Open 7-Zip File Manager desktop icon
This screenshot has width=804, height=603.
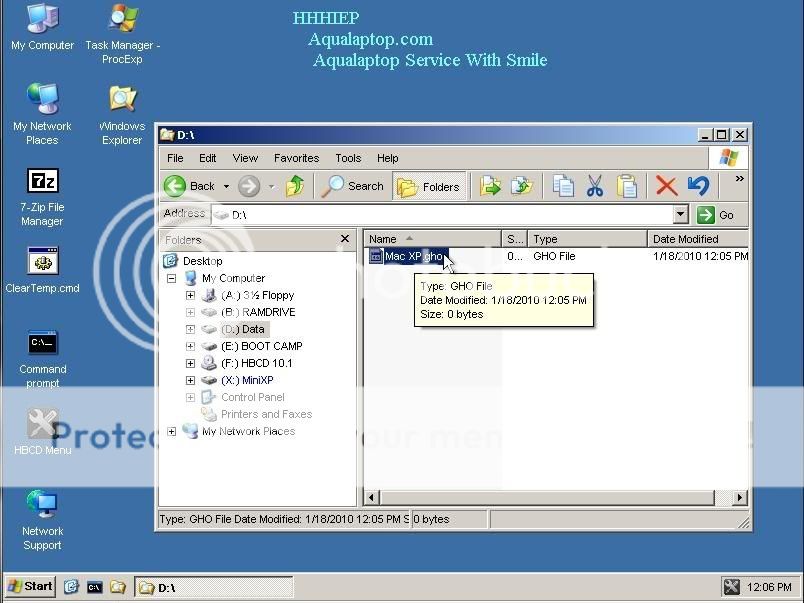point(42,182)
